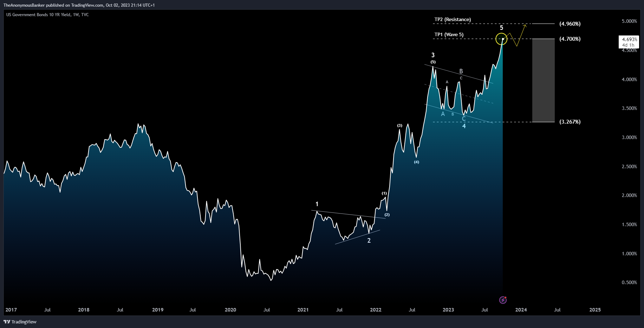Click the 1.500% price axis label

click(x=629, y=225)
